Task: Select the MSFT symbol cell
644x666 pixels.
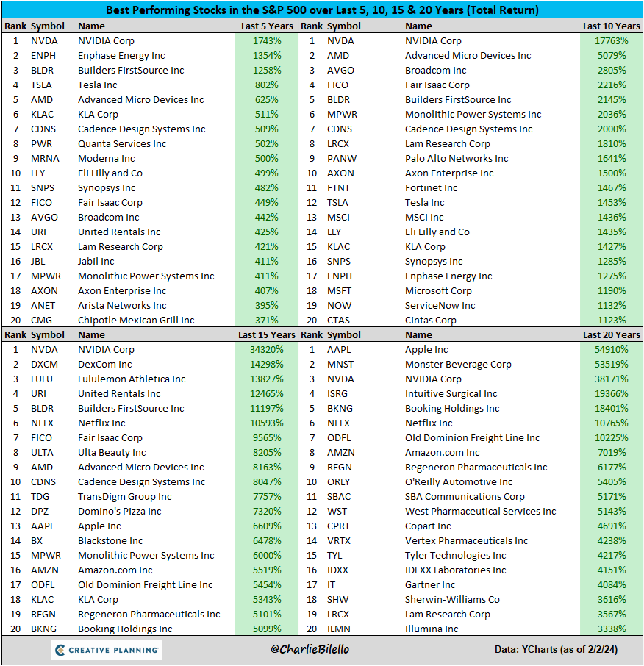Action: tap(340, 291)
